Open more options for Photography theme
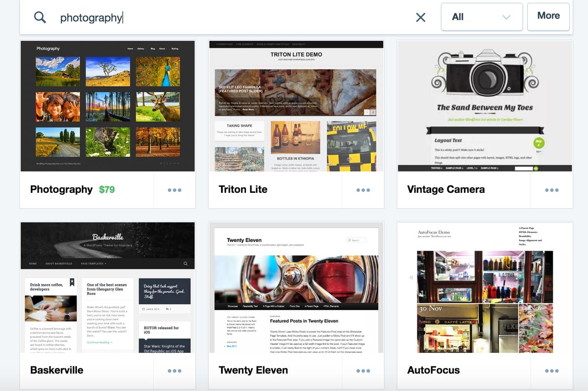This screenshot has height=391, width=588. tap(174, 190)
